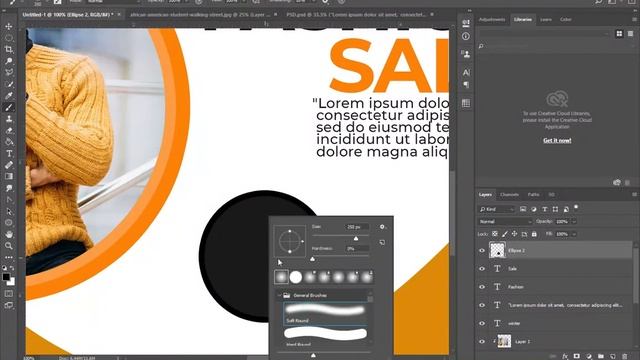Select the Soft Round brush preset

pyautogui.click(x=325, y=313)
